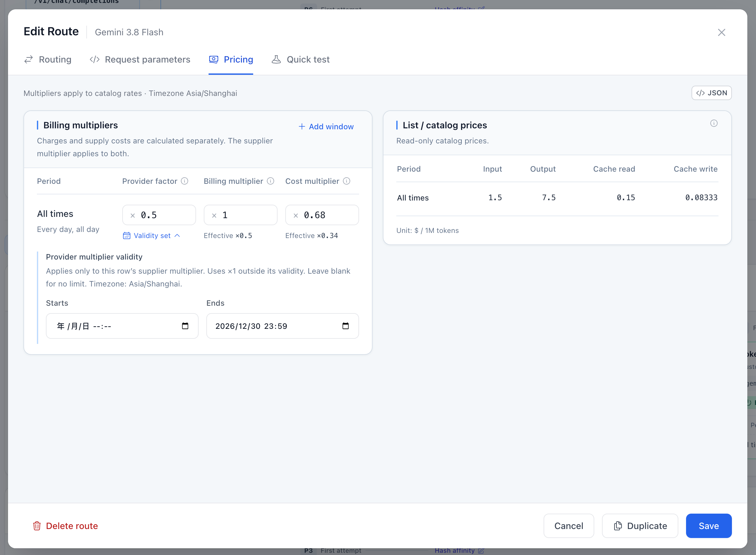Clear the Provider factor 0.5 value
756x555 pixels.
[133, 215]
